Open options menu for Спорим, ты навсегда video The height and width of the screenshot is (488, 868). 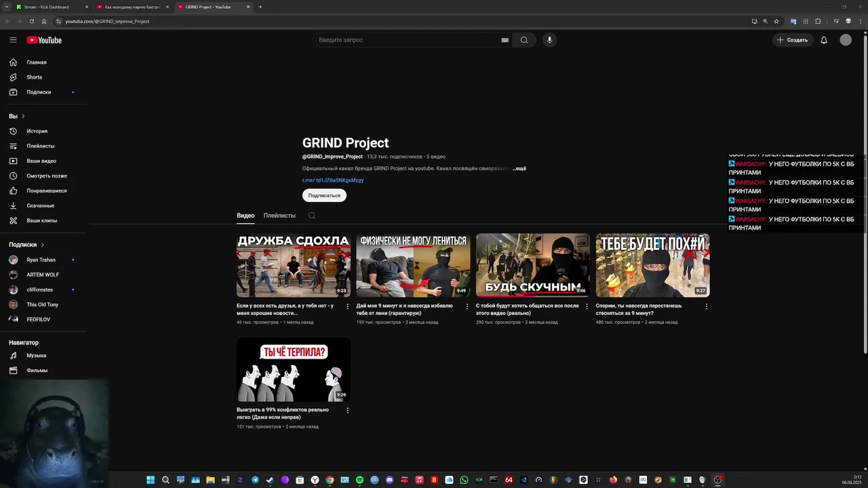(707, 306)
